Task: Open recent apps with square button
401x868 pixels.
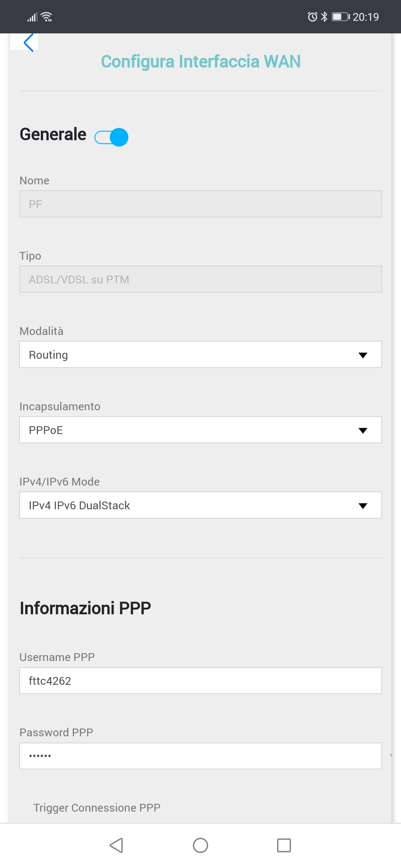Action: click(284, 845)
